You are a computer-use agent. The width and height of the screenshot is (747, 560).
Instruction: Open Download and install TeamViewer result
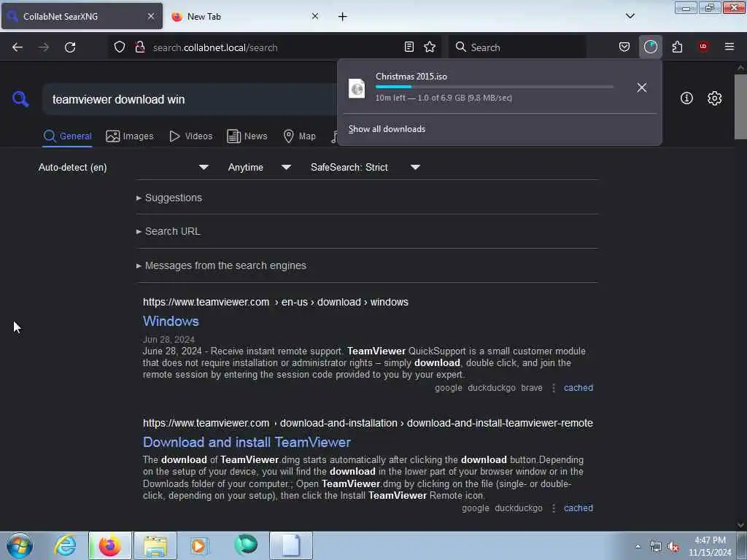click(x=247, y=443)
